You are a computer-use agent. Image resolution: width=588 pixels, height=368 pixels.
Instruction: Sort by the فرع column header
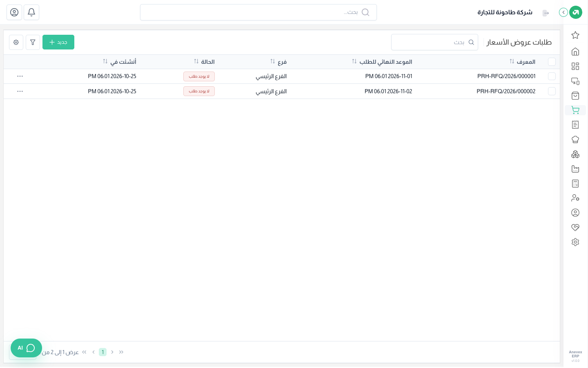point(278,62)
